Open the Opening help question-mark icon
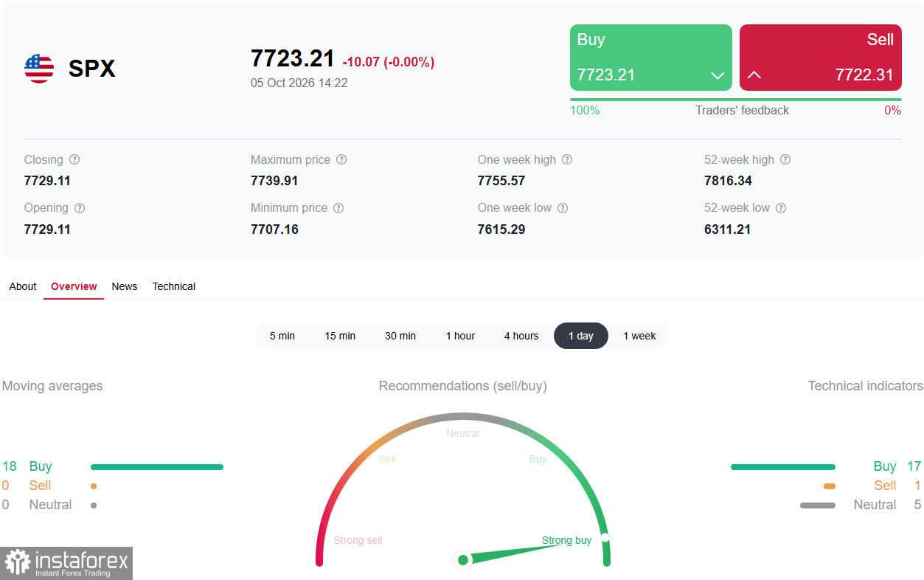The image size is (924, 580). [x=80, y=209]
